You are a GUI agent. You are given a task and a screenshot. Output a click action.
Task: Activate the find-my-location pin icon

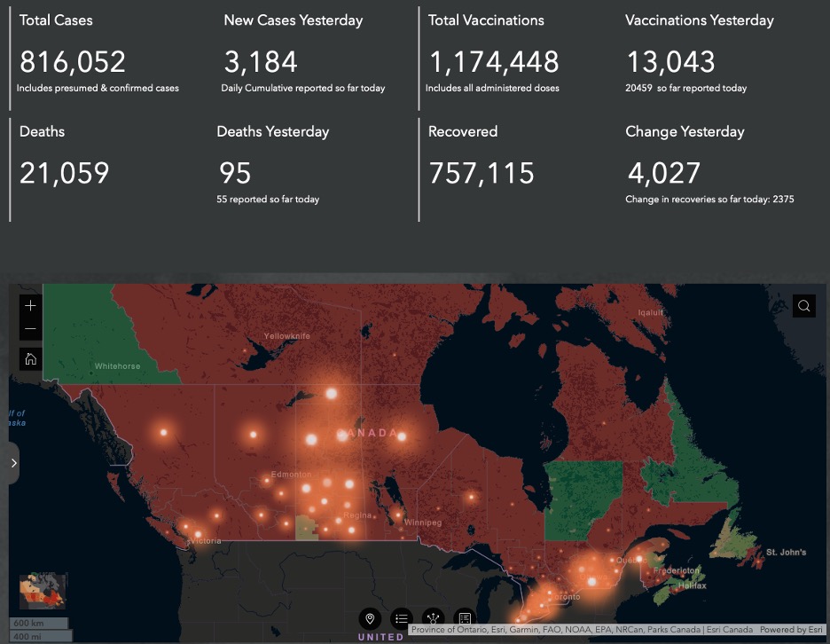coord(370,618)
